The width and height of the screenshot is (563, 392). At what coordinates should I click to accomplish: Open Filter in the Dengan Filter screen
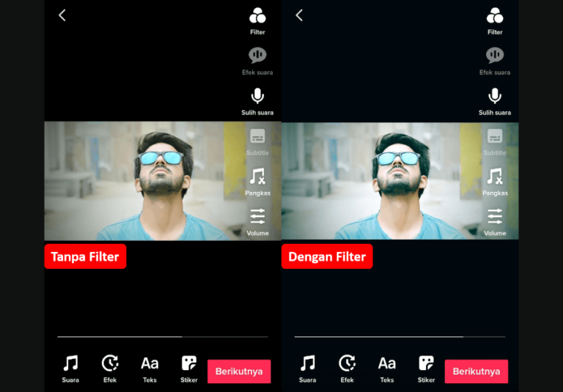click(495, 21)
